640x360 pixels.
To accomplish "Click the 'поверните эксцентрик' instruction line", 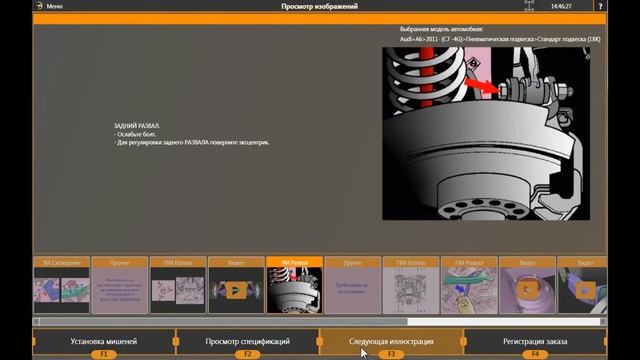I will [x=192, y=142].
